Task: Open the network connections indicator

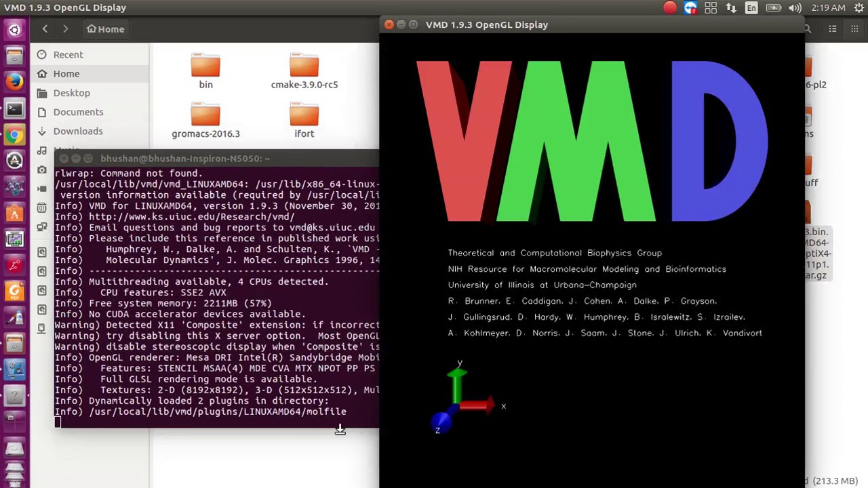Action: (731, 8)
